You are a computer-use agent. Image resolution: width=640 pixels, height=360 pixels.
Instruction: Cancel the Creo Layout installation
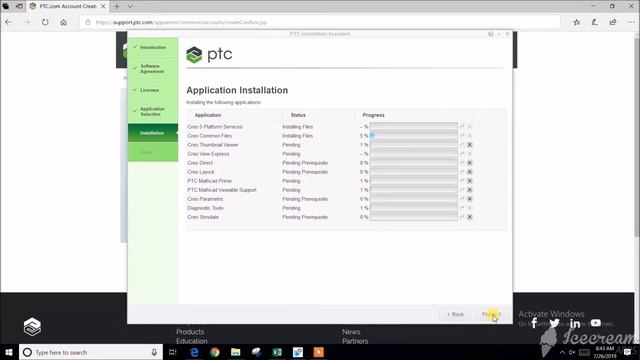point(470,172)
